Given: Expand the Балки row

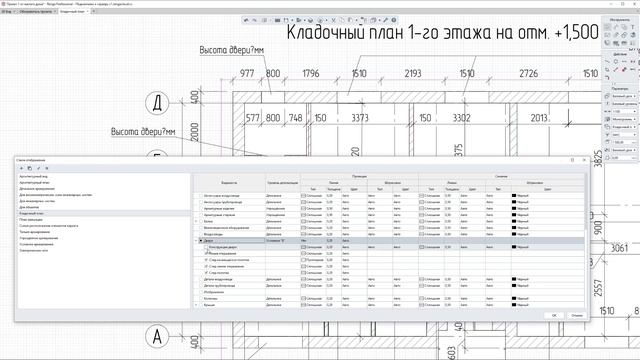Looking at the screenshot, I should coord(196,221).
